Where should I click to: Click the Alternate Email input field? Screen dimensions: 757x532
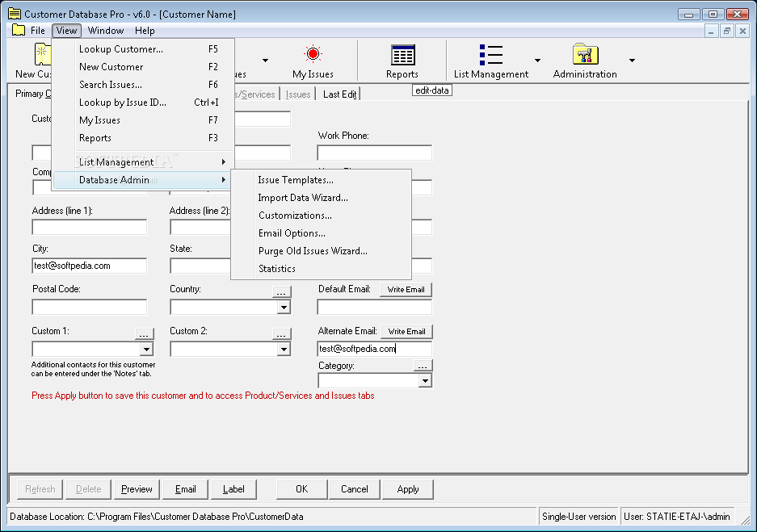coord(375,349)
